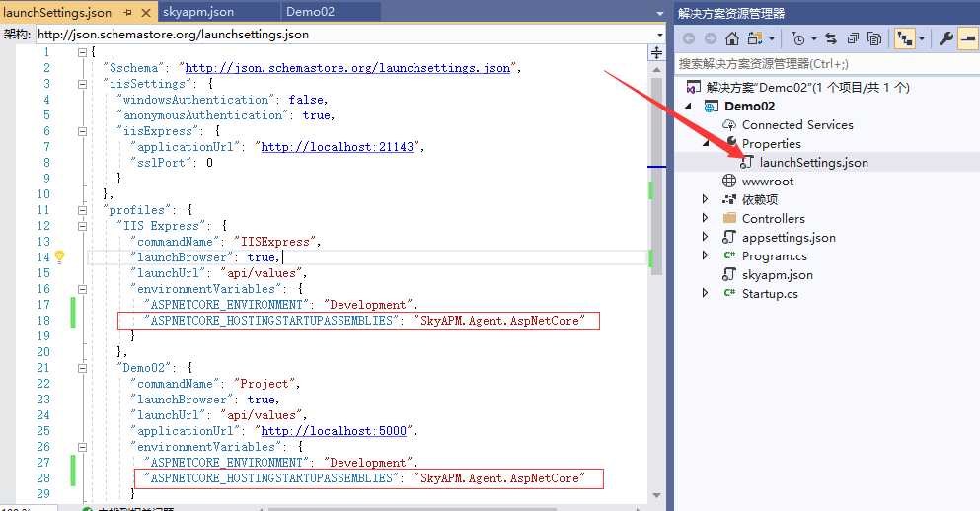This screenshot has width=980, height=511.
Task: Select the Properties folder node
Action: click(771, 144)
